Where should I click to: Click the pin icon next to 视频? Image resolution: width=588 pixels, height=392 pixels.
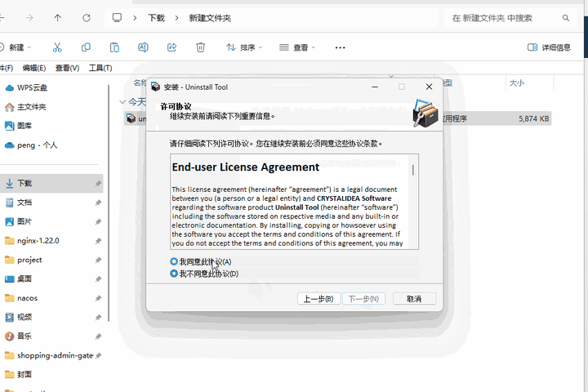[98, 318]
